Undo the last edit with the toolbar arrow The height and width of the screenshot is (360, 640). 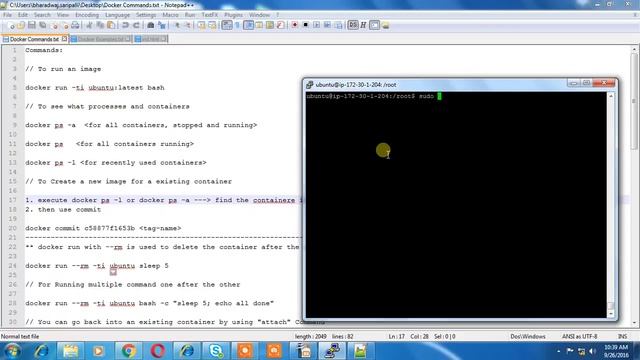125,25
